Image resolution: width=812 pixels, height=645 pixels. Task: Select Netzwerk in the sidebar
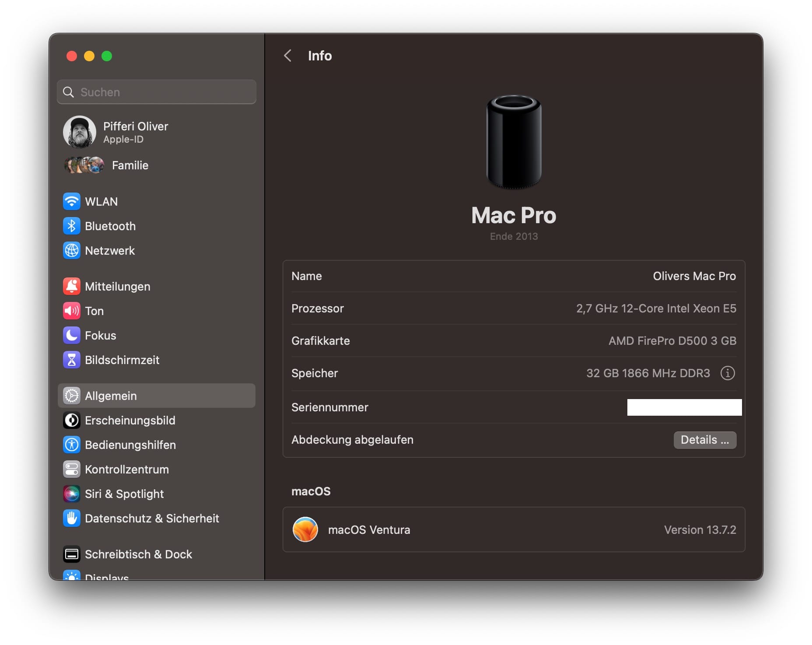[x=157, y=251]
